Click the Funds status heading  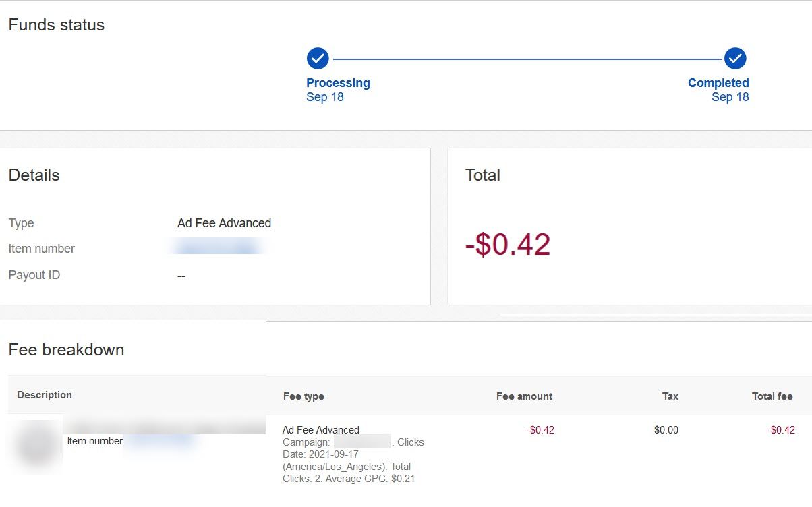pos(57,25)
